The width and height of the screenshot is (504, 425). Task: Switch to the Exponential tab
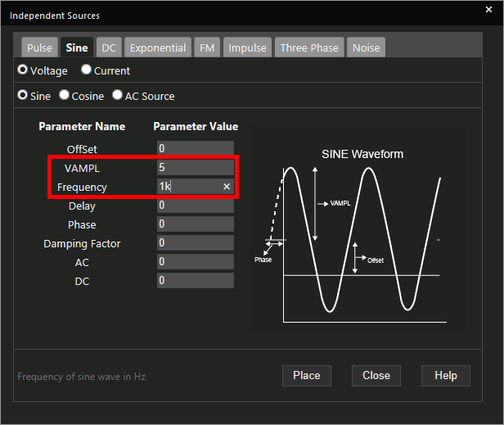pos(158,47)
